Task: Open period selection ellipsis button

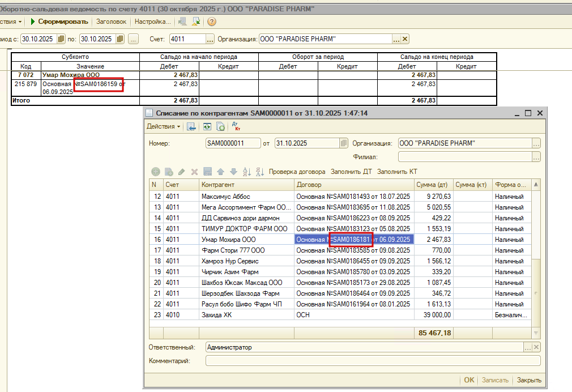Action: [x=134, y=39]
